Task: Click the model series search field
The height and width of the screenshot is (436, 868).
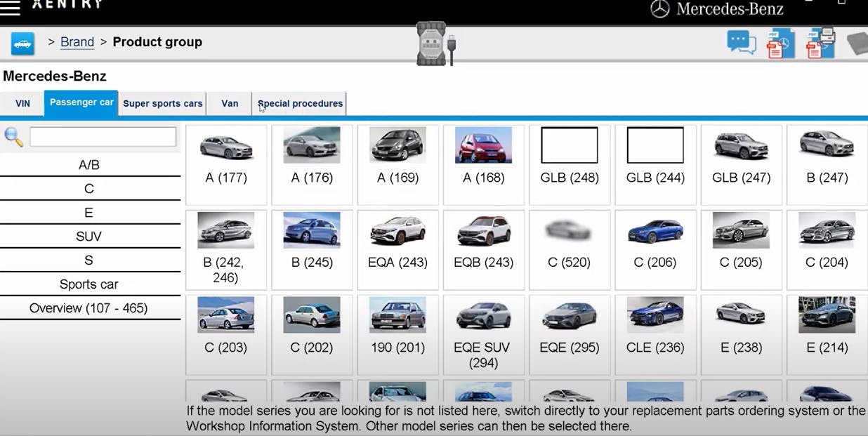Action: pos(103,137)
